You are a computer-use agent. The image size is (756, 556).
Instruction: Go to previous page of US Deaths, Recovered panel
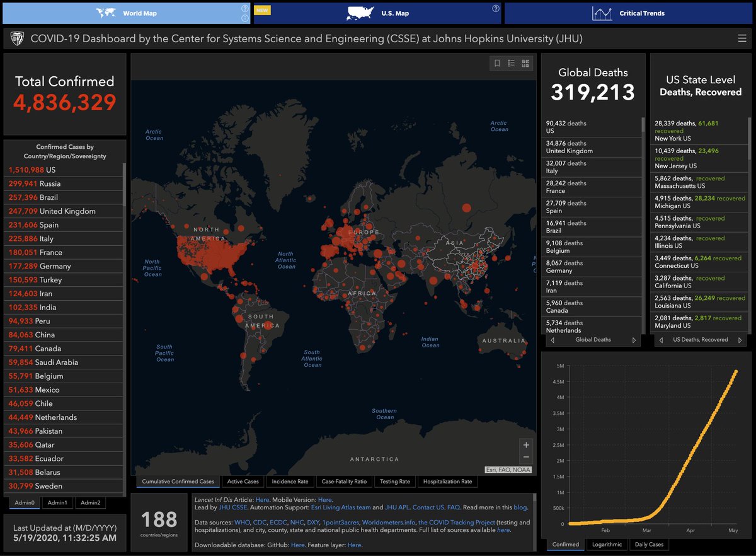coord(661,340)
